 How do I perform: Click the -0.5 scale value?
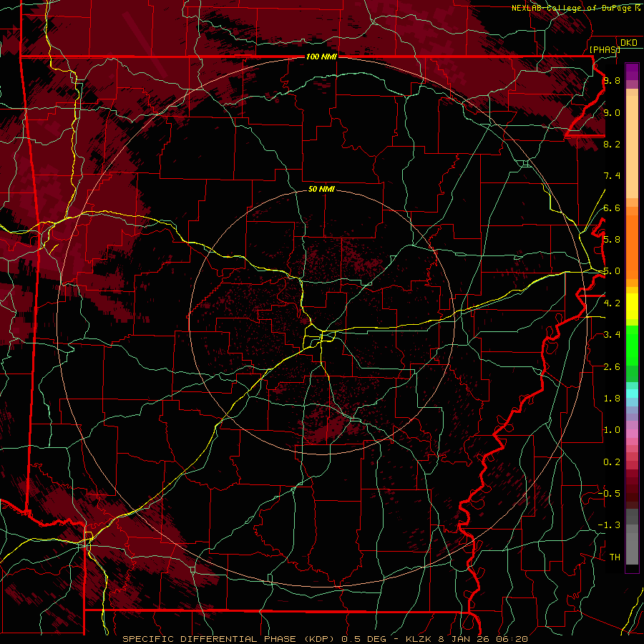coord(609,494)
